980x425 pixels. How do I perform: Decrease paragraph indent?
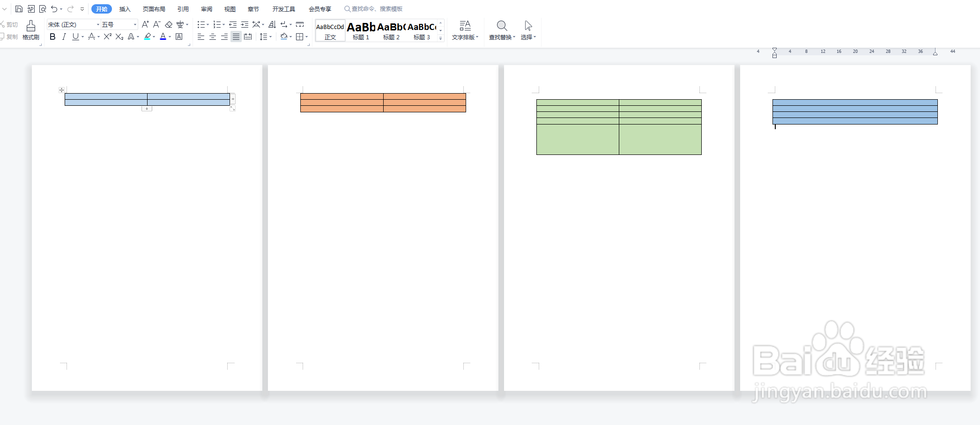click(233, 24)
